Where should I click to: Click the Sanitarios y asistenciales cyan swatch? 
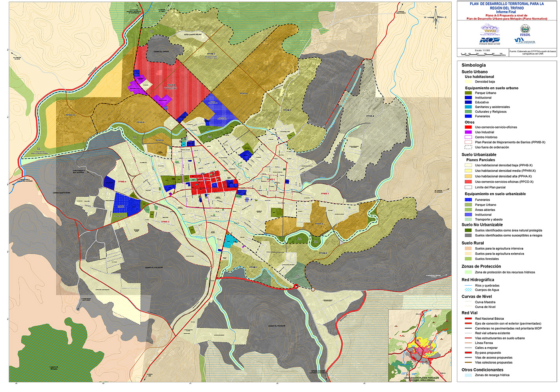tap(468, 107)
